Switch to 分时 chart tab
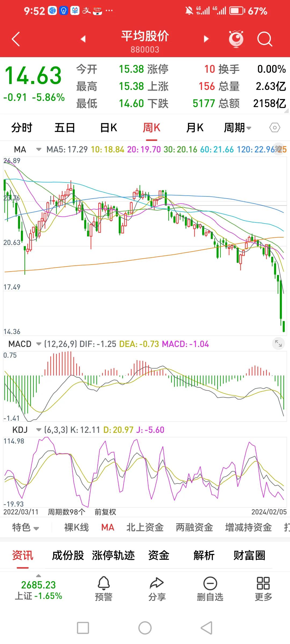Viewport: 290px width, 644px height. (x=22, y=128)
